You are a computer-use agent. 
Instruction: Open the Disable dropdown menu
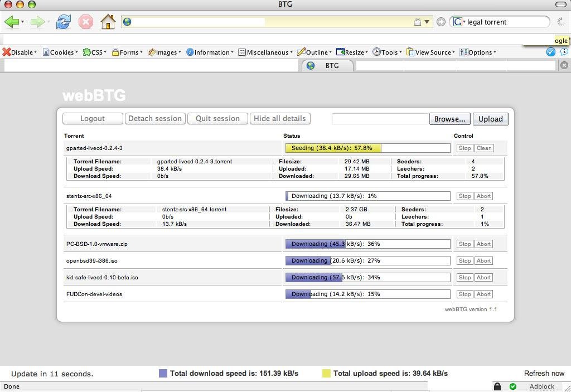[x=20, y=52]
